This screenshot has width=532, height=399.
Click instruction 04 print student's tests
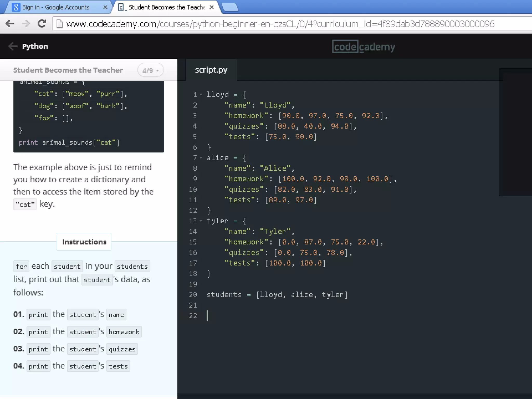tap(72, 366)
